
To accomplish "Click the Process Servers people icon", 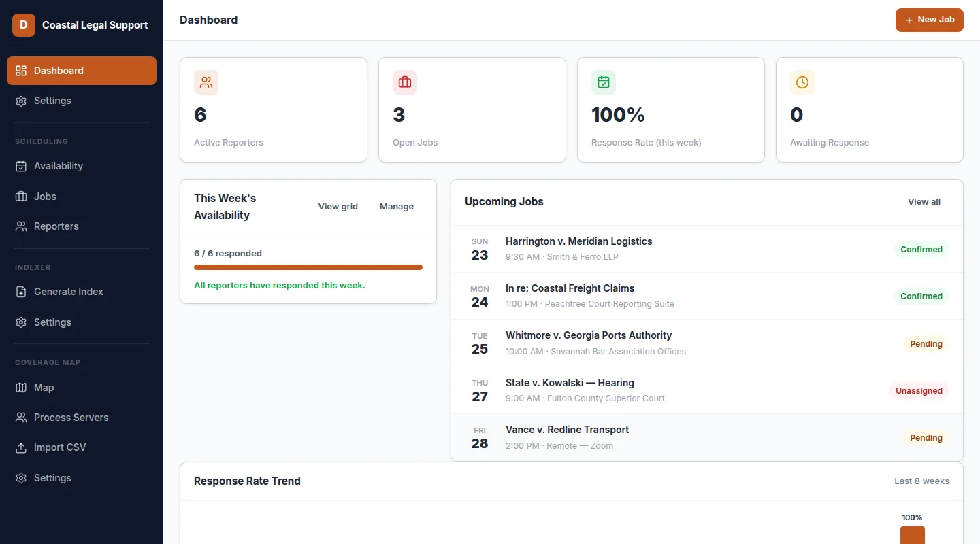I will (21, 418).
